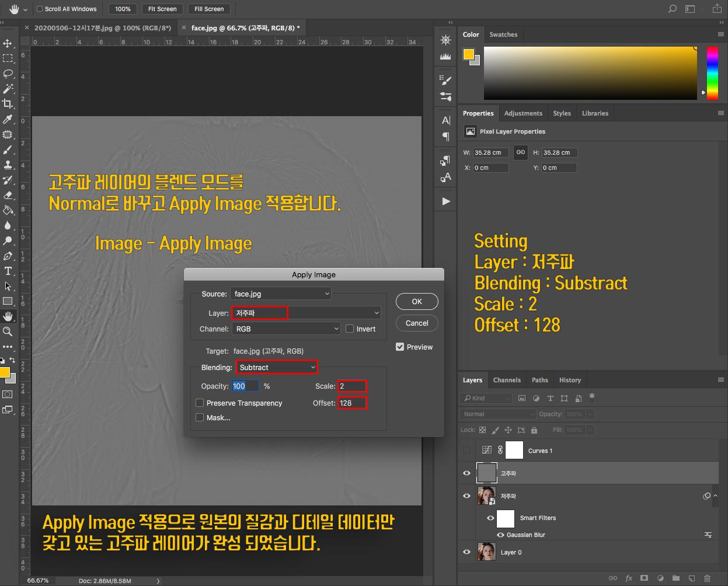Click the Scale input field
The height and width of the screenshot is (586, 728).
tap(352, 386)
